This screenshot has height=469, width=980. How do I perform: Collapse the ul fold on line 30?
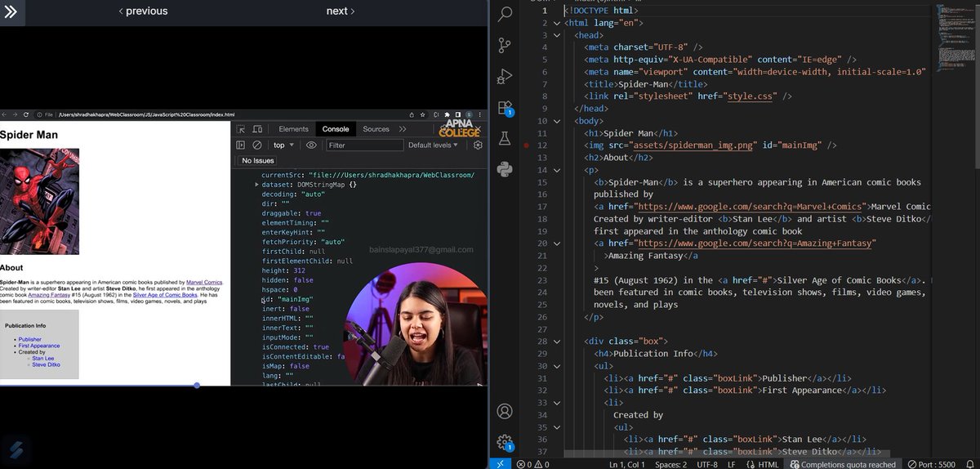(557, 365)
